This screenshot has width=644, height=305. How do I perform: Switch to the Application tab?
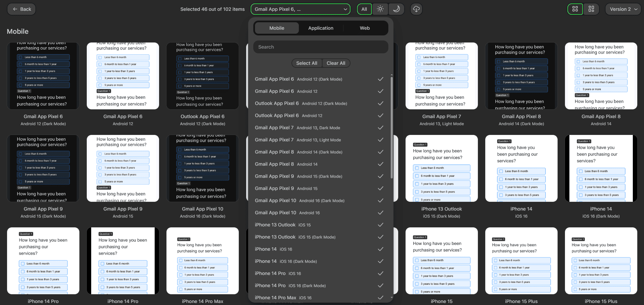[320, 28]
